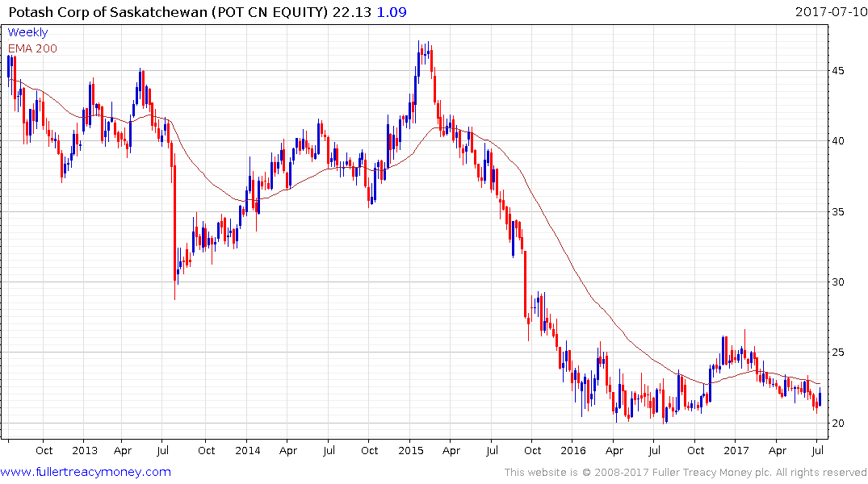Click the copyright notice for Fuller Treacy Money
Viewport: 868px width, 484px height.
(686, 473)
